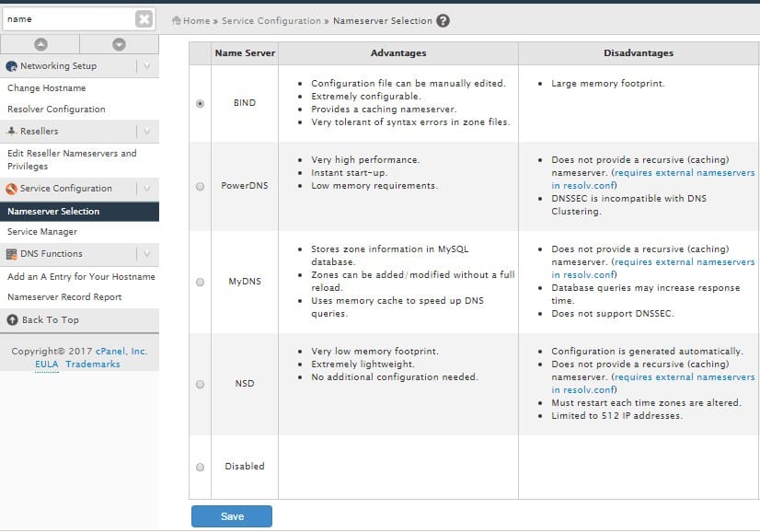
Task: Click 'Does not support DNSSEC.' text
Action: (x=613, y=314)
